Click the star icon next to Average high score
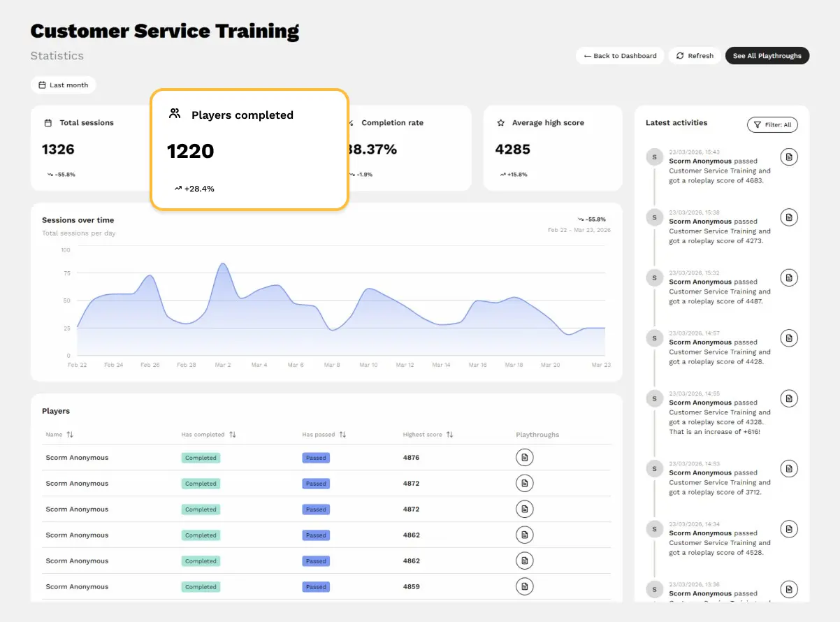Viewport: 840px width, 622px height. [500, 122]
